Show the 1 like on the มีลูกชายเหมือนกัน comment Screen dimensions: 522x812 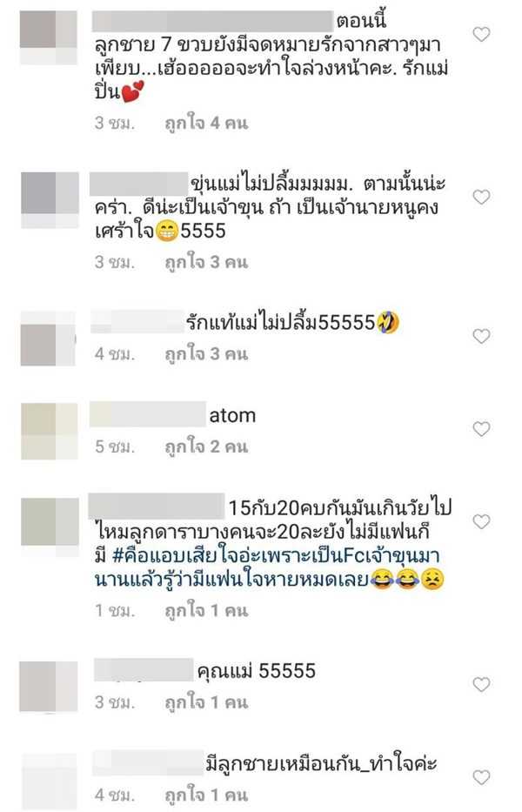[x=206, y=795]
